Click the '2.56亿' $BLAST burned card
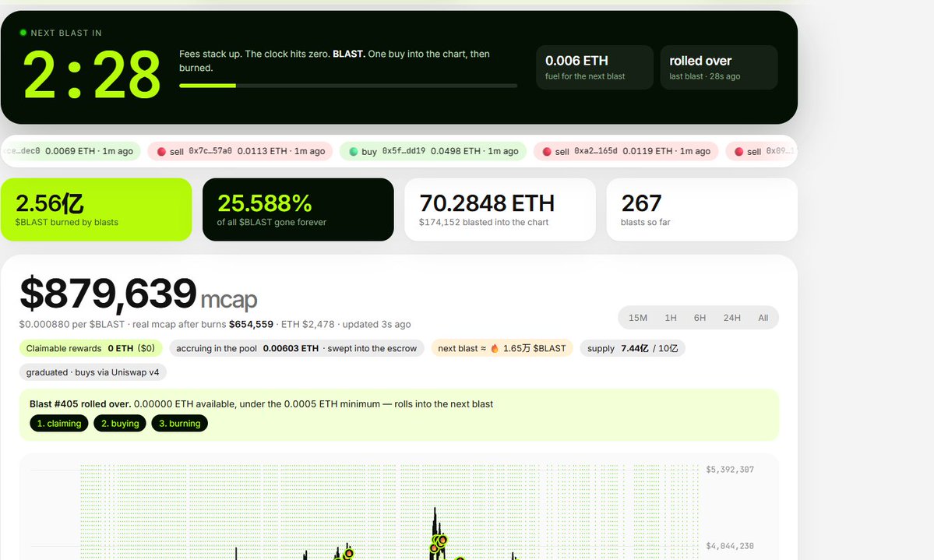This screenshot has height=560, width=934. (96, 210)
